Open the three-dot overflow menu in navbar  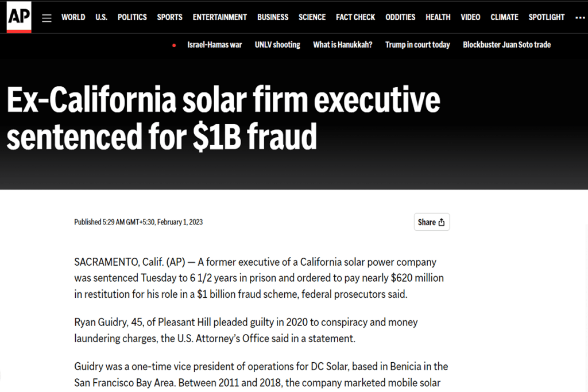click(x=580, y=17)
